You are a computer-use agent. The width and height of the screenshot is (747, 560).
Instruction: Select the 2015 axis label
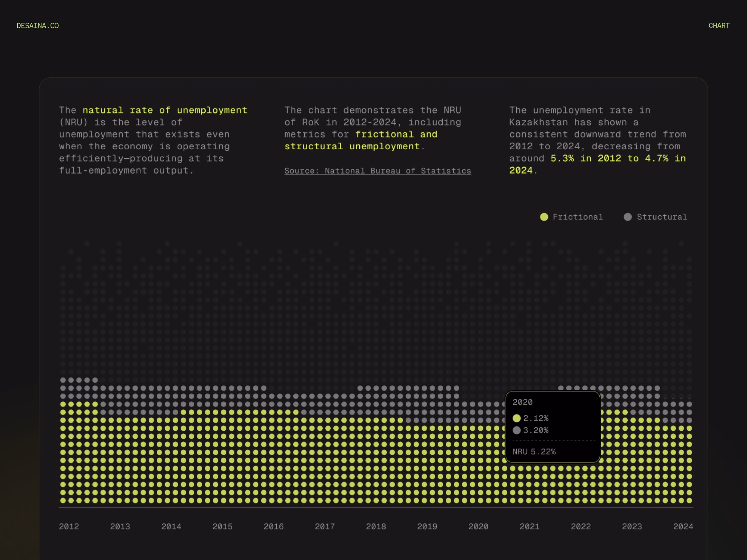[222, 526]
